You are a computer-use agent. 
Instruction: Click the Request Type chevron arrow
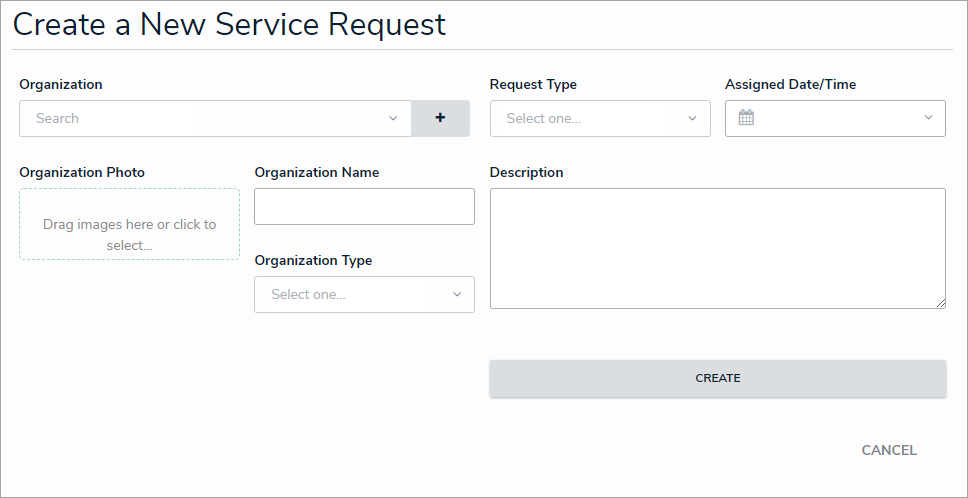click(x=692, y=118)
